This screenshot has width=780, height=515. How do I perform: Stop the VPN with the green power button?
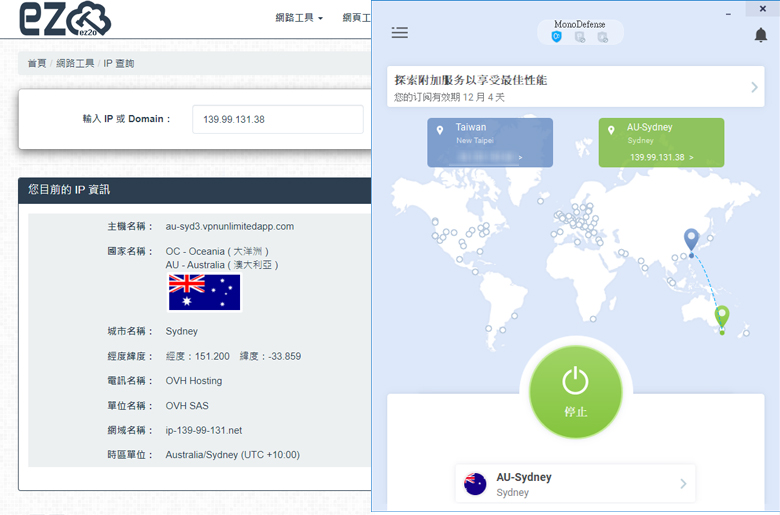point(576,392)
